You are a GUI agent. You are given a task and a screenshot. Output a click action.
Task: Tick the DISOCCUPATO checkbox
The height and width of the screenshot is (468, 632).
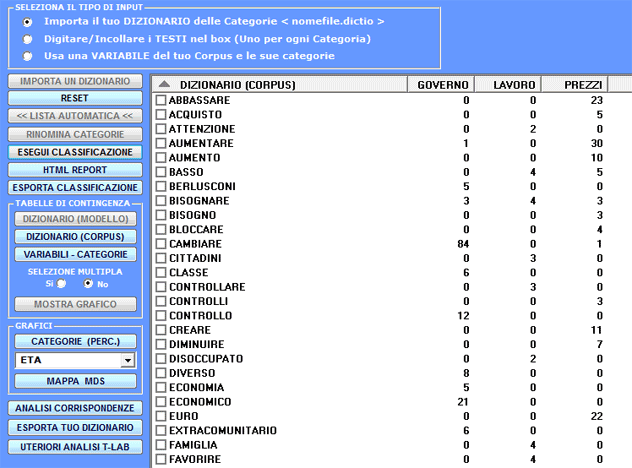[x=161, y=359]
